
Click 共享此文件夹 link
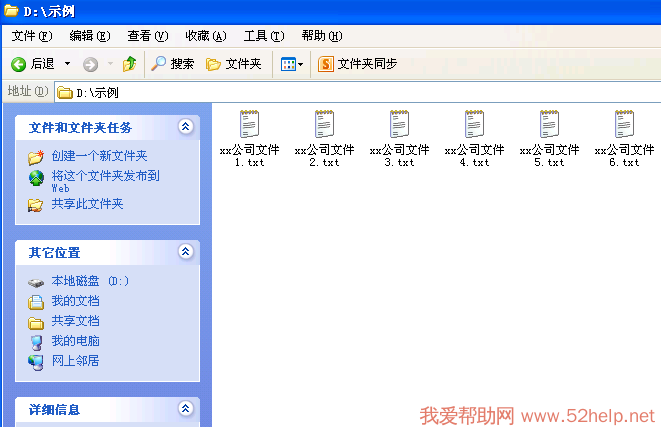(x=87, y=204)
